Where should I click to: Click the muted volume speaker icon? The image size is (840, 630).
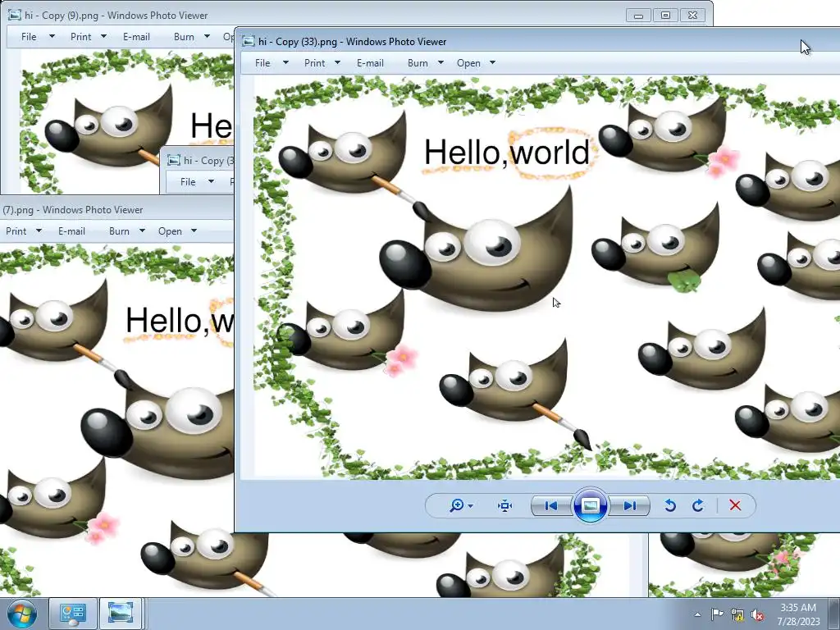(757, 615)
